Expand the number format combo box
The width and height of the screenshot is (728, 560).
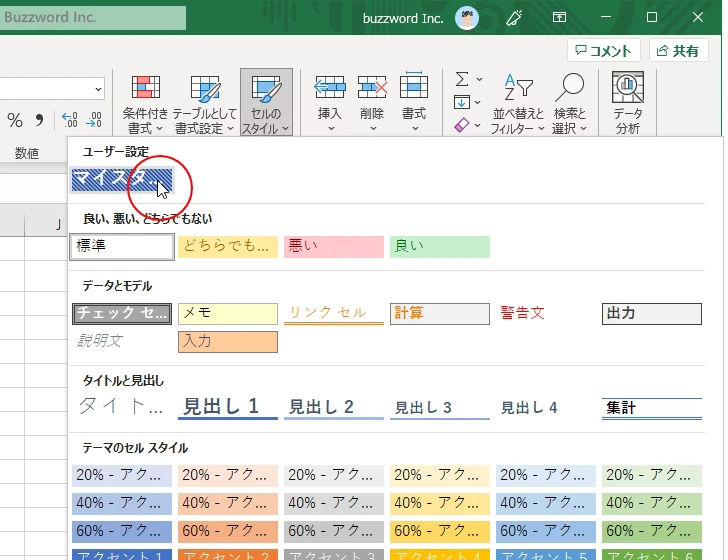98,89
